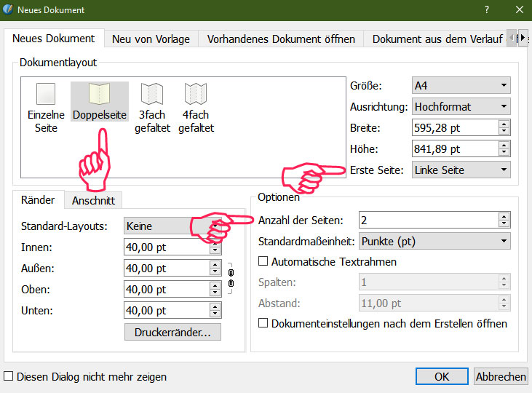Viewport: 532px width, 393px height.
Task: Toggle the margin link chain icon
Action: point(231,279)
